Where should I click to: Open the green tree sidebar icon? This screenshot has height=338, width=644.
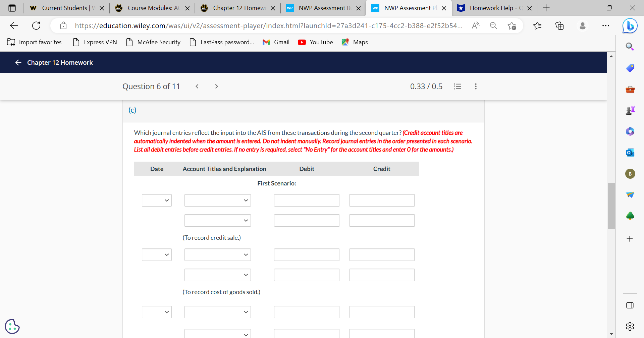[x=630, y=216]
